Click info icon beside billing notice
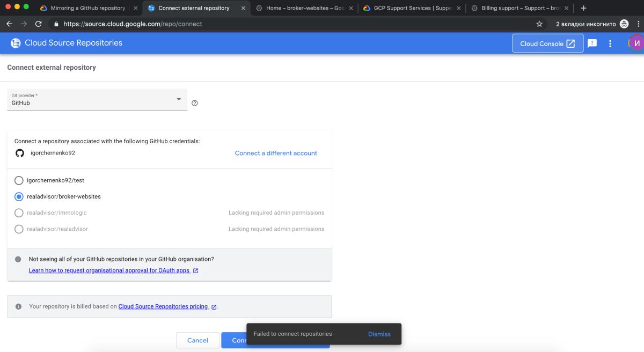 [18, 306]
